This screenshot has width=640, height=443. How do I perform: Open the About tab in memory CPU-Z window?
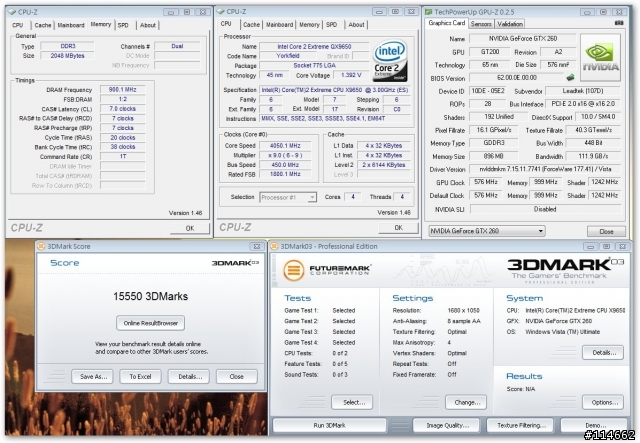click(147, 25)
